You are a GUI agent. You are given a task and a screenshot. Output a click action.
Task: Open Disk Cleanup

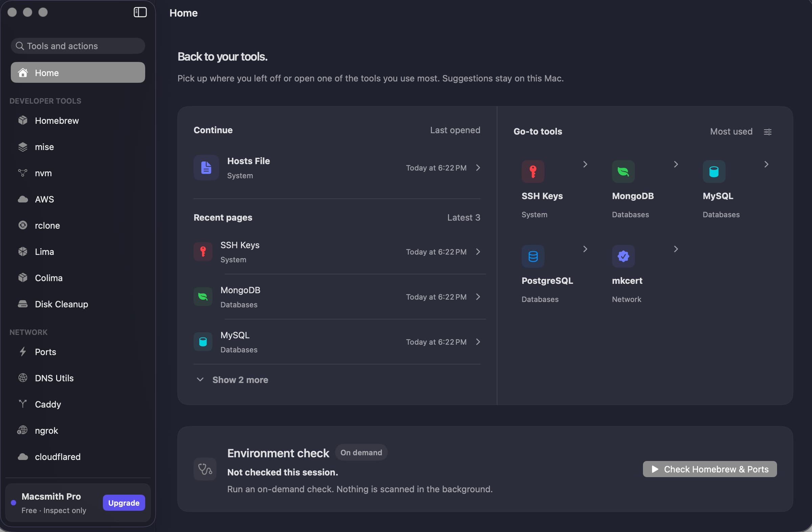78,304
